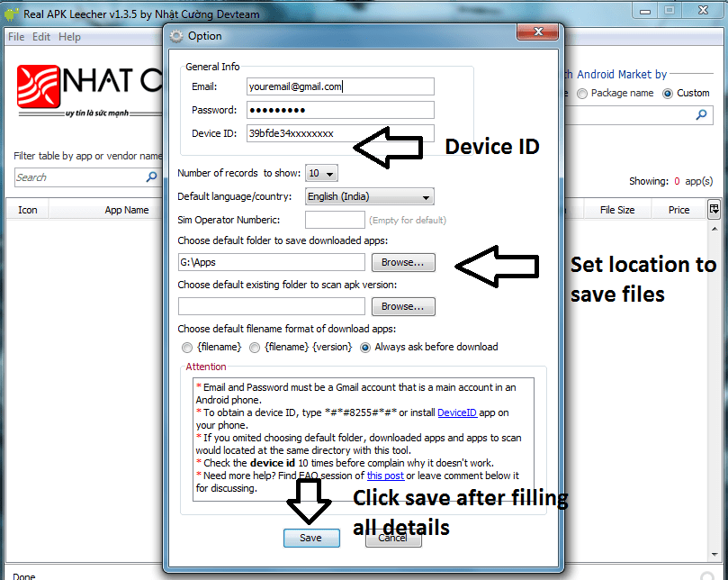The height and width of the screenshot is (580, 728).
Task: Click the column chooser icon beside Price header
Action: [715, 210]
